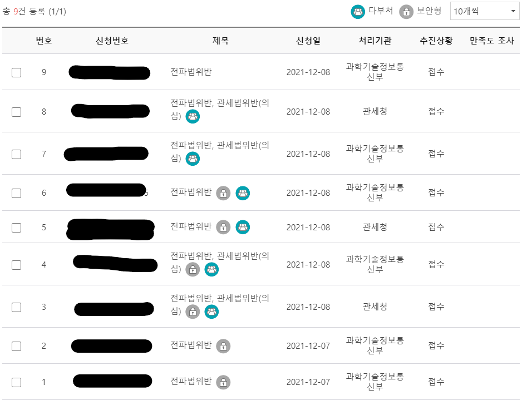Click the multi-department icon in row 5
The height and width of the screenshot is (410, 532).
pyautogui.click(x=243, y=227)
